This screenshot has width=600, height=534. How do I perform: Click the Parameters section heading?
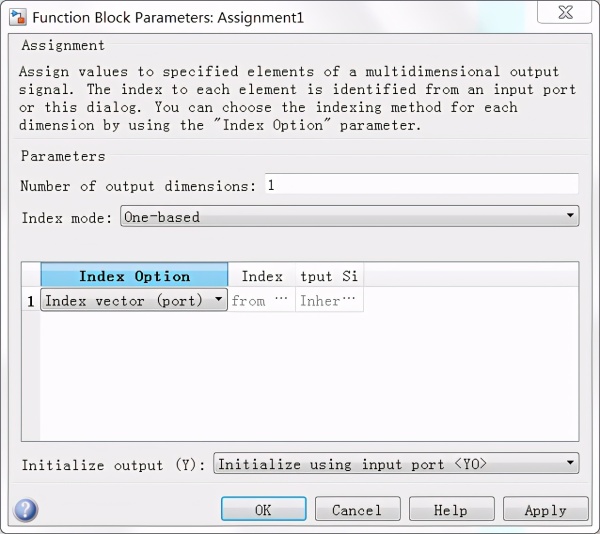click(63, 156)
